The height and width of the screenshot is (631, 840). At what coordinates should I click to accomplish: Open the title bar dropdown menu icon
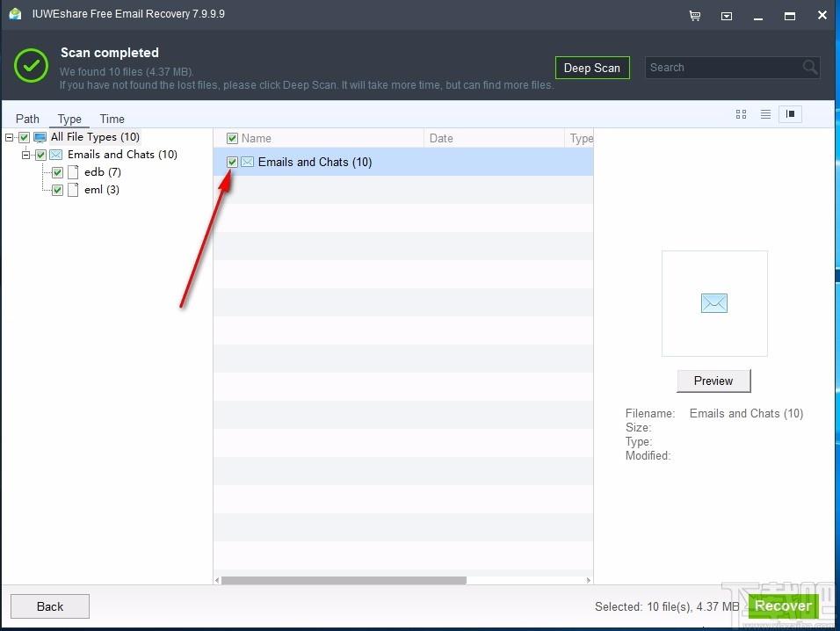[x=727, y=16]
